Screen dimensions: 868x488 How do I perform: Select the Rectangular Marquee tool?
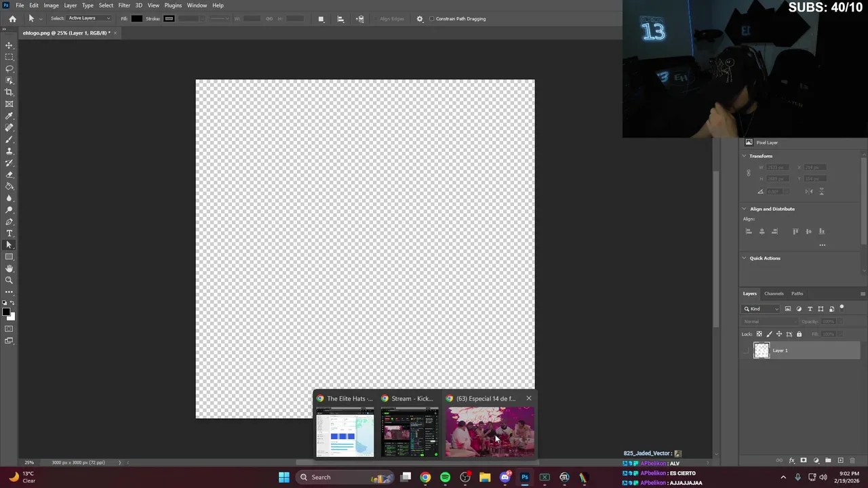9,57
